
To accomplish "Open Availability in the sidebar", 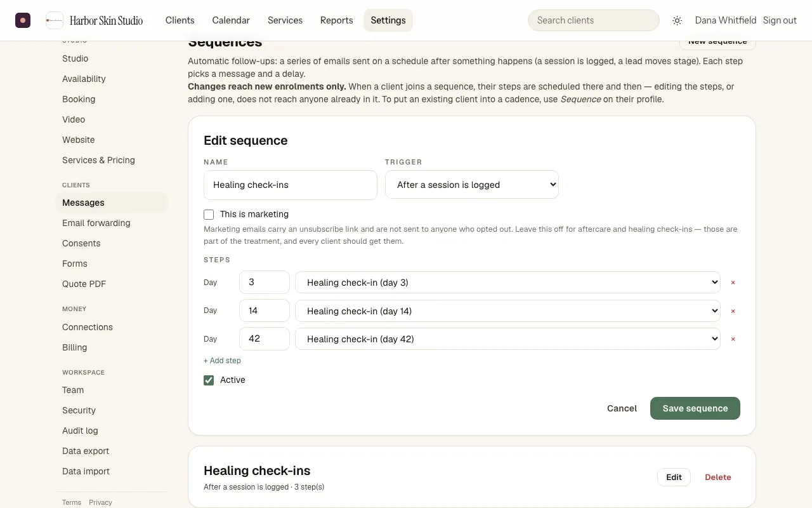I will tap(112, 79).
